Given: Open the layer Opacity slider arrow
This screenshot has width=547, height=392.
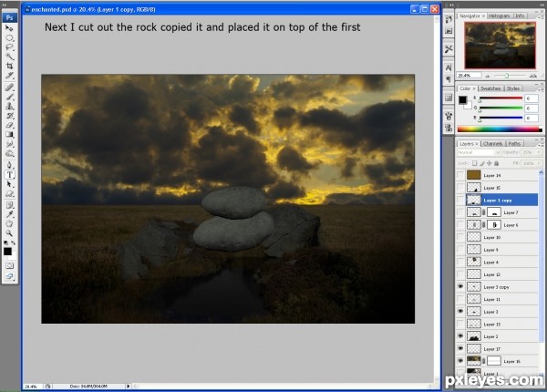Looking at the screenshot, I should [540, 152].
